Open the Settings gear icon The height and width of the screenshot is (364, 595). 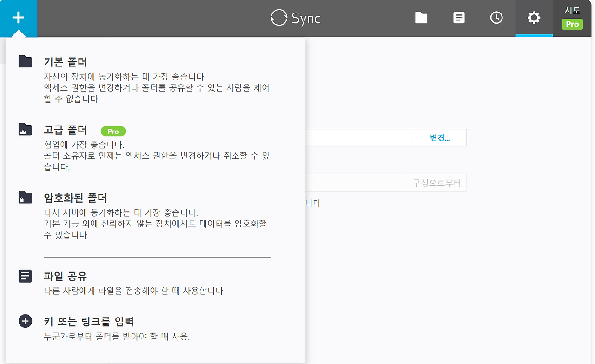pyautogui.click(x=534, y=18)
